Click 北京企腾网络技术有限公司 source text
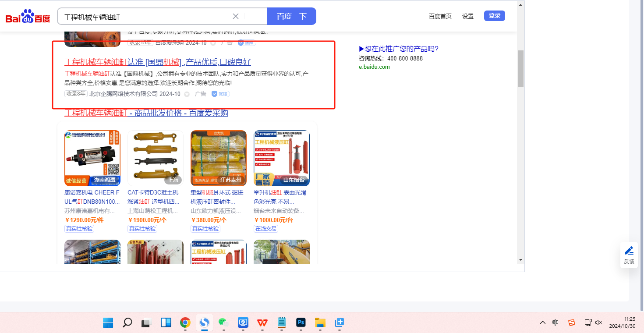Image resolution: width=644 pixels, height=333 pixels. click(124, 94)
